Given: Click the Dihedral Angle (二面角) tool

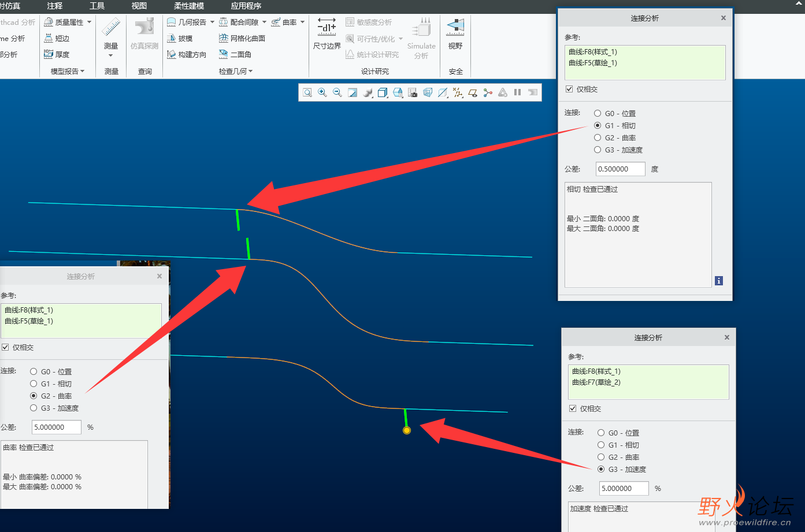Looking at the screenshot, I should click(235, 54).
